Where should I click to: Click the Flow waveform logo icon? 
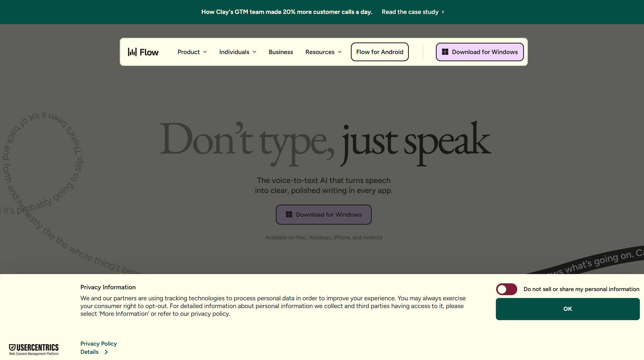pyautogui.click(x=132, y=52)
